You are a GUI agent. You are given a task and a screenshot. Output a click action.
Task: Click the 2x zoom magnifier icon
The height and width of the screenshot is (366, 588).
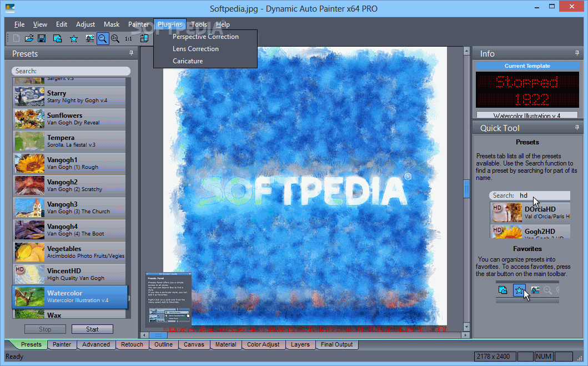[115, 38]
